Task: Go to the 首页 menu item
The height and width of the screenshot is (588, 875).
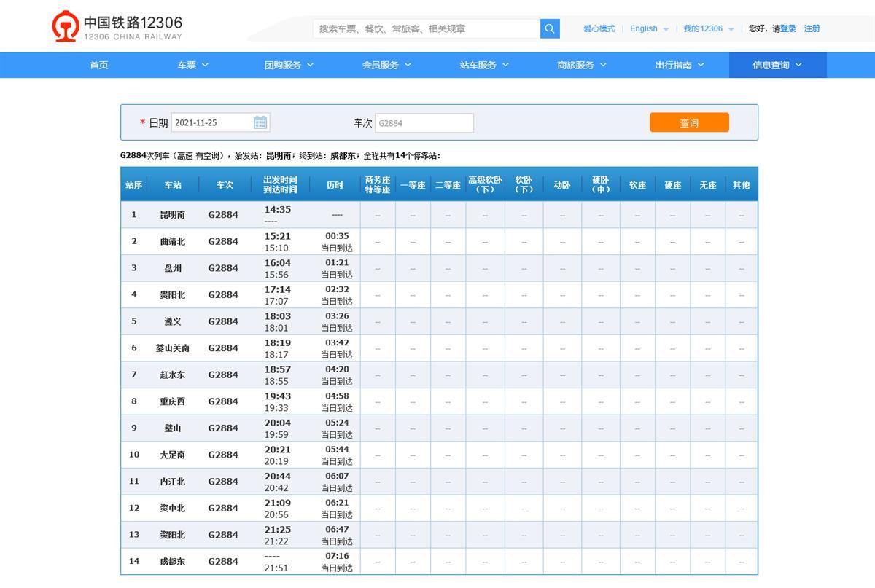Action: [99, 65]
